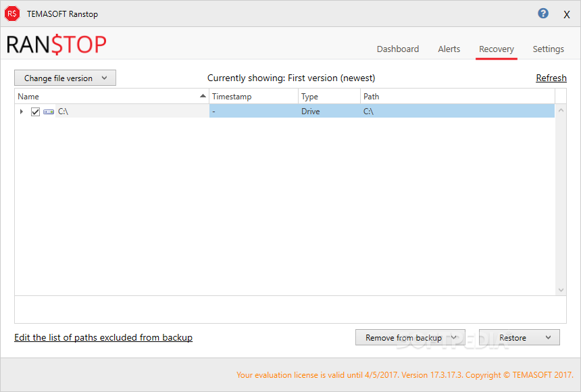
Task: Go to the Settings tab
Action: coord(549,49)
